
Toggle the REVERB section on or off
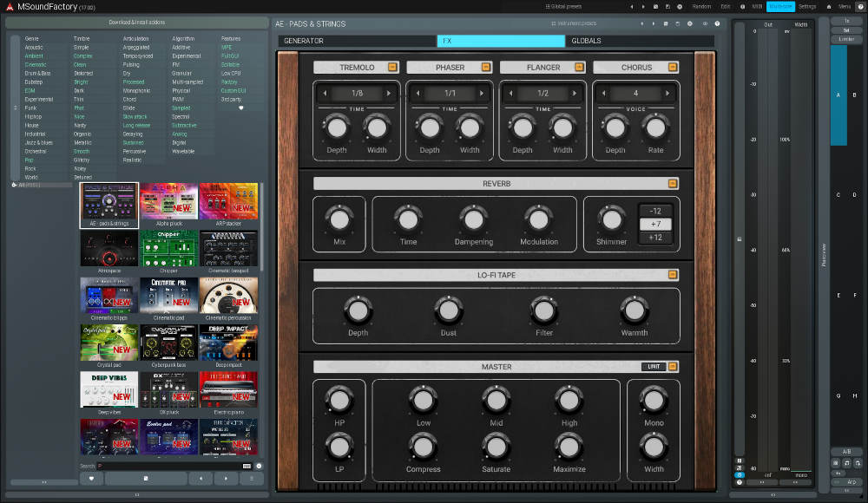pyautogui.click(x=671, y=183)
